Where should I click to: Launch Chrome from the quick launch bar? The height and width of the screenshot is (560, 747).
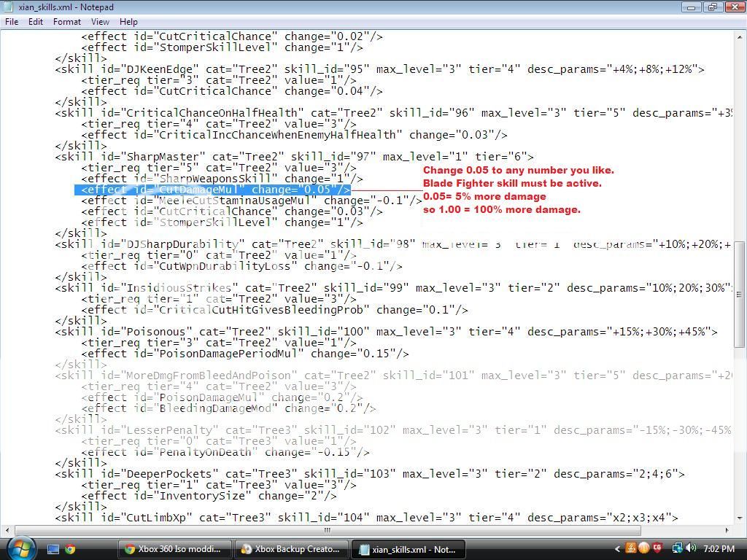tap(70, 549)
